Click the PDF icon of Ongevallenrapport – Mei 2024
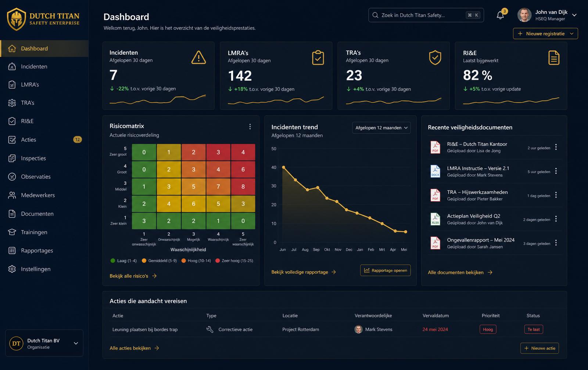Screen dimensions: 588x370 435,243
